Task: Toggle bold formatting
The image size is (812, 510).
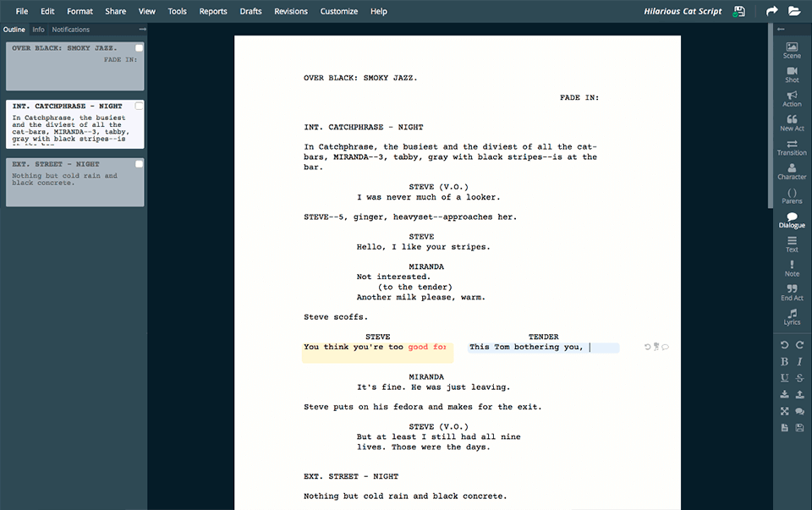Action: tap(784, 361)
